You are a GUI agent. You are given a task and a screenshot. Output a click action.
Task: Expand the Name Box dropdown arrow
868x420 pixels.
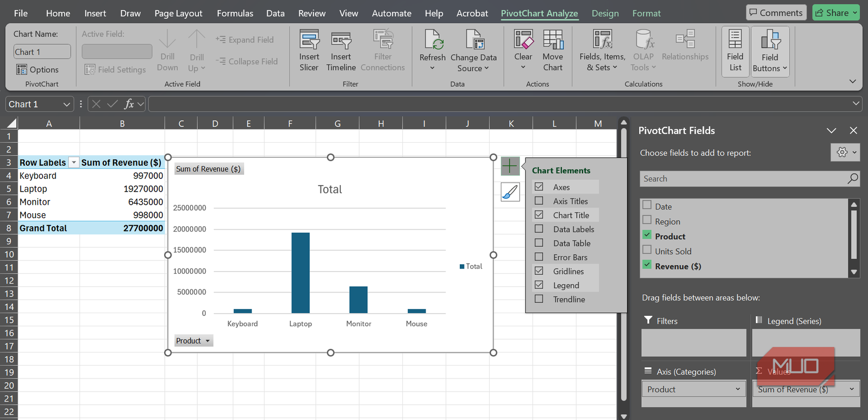66,104
